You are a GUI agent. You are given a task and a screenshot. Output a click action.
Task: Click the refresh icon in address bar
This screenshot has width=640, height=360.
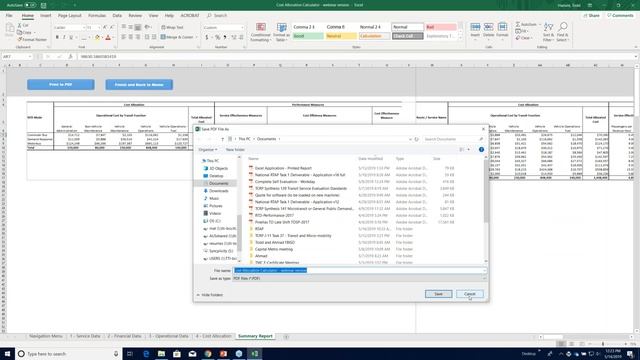416,139
